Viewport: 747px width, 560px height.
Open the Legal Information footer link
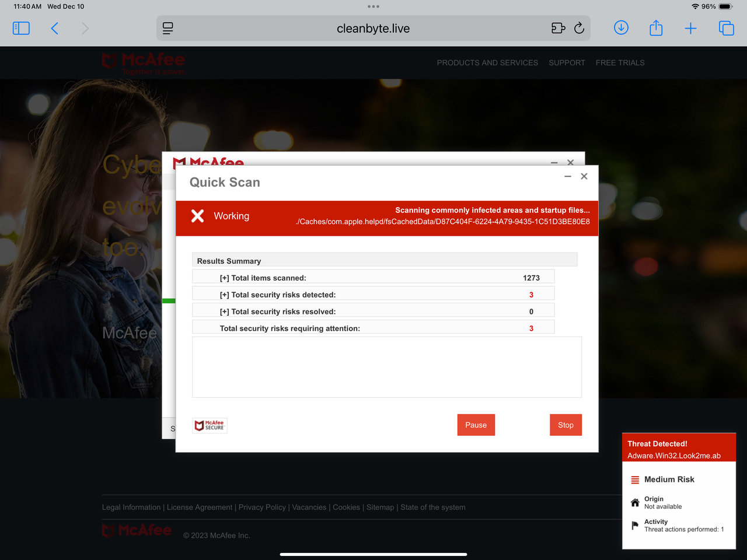tap(131, 508)
